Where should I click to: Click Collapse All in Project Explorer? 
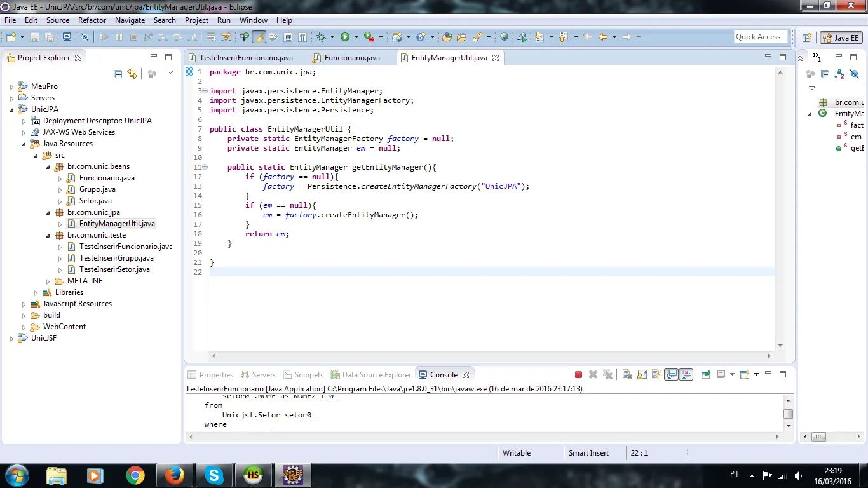click(x=118, y=74)
